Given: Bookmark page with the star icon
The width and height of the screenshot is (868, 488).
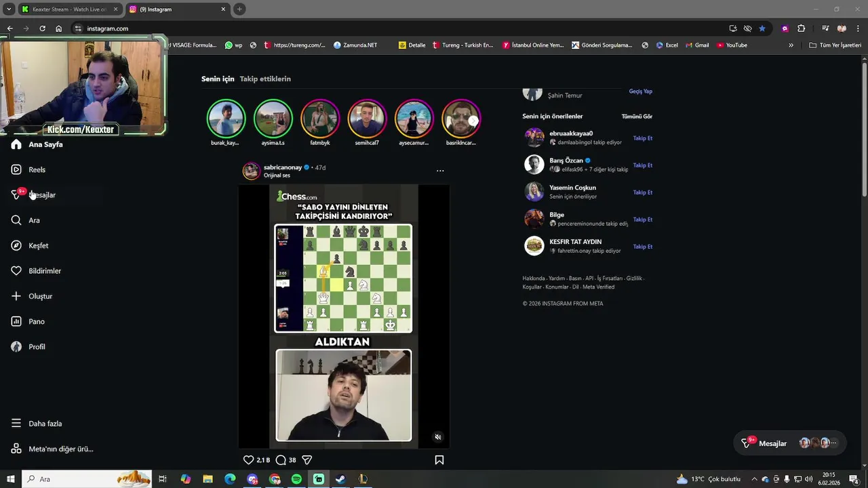Looking at the screenshot, I should pos(762,28).
